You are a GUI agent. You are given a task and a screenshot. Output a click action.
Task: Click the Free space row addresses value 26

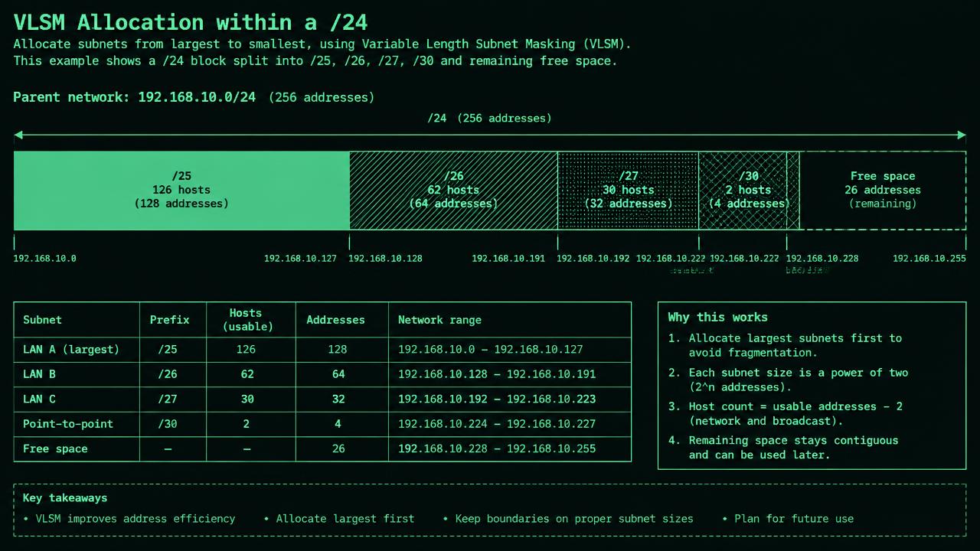(x=338, y=448)
